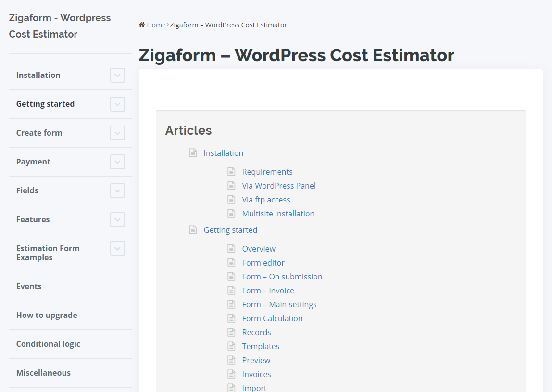Screen dimensions: 552x392
Task: Click document icon beside Overview
Action: point(231,249)
